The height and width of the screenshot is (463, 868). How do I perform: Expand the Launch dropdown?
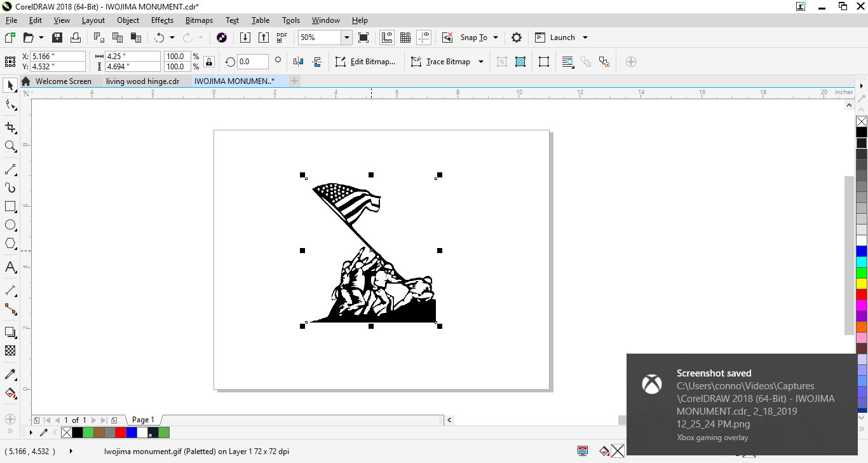click(x=585, y=38)
